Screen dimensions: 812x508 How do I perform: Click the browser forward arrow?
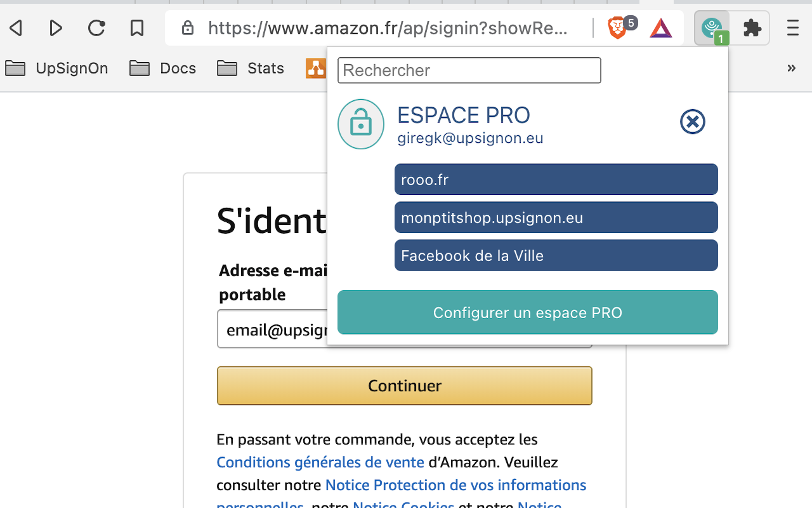(x=56, y=28)
